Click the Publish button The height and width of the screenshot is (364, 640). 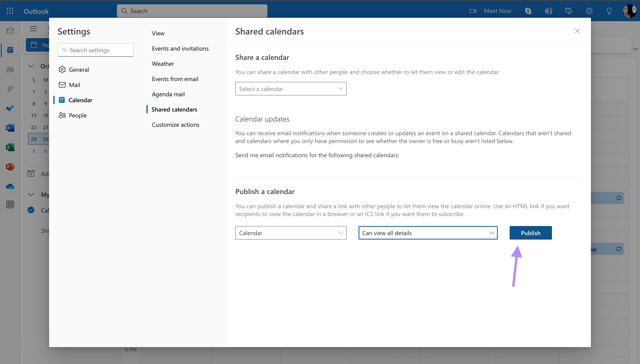tap(531, 233)
